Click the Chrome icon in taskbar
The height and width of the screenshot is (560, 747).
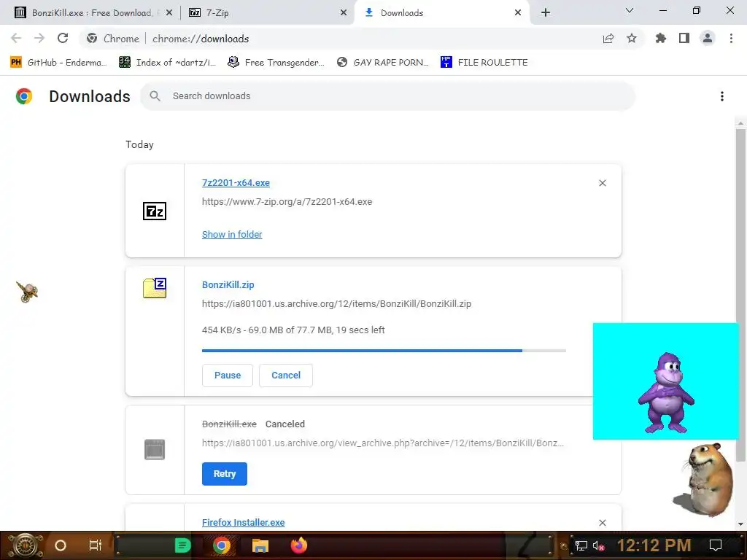tap(222, 545)
